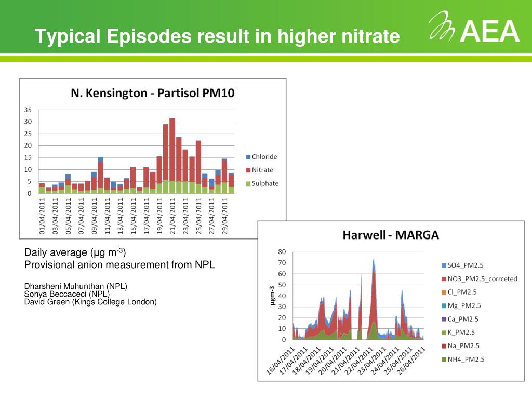This screenshot has height=399, width=532.
Task: Click the 16/04/2011 label on Harwell chart
Action: 280,361
